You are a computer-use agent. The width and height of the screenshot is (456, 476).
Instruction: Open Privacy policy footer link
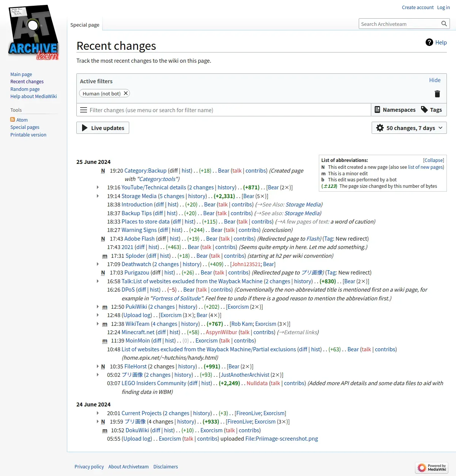[89, 467]
